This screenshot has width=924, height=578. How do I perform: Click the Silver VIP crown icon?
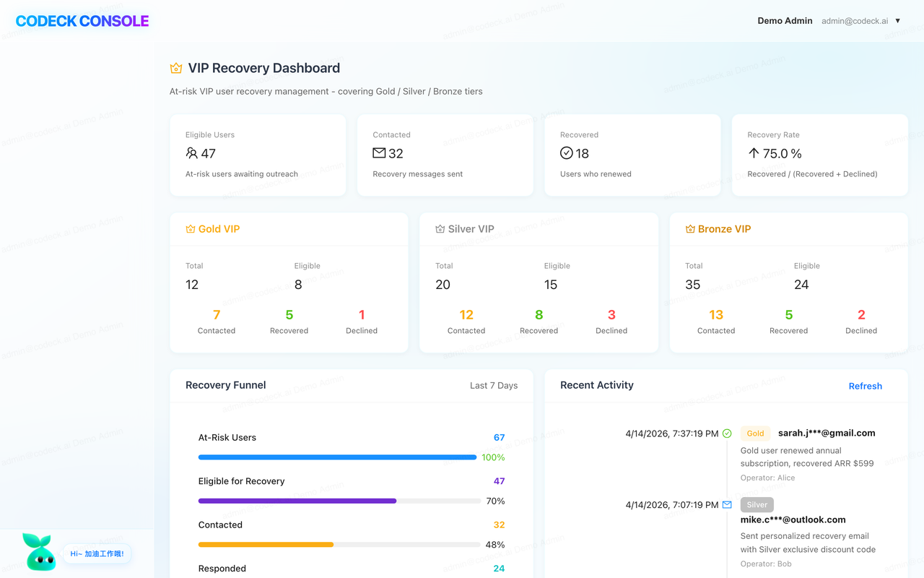click(440, 229)
